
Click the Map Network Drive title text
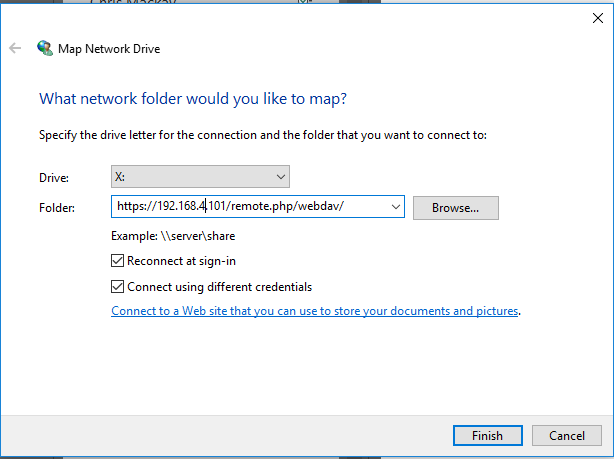(109, 49)
